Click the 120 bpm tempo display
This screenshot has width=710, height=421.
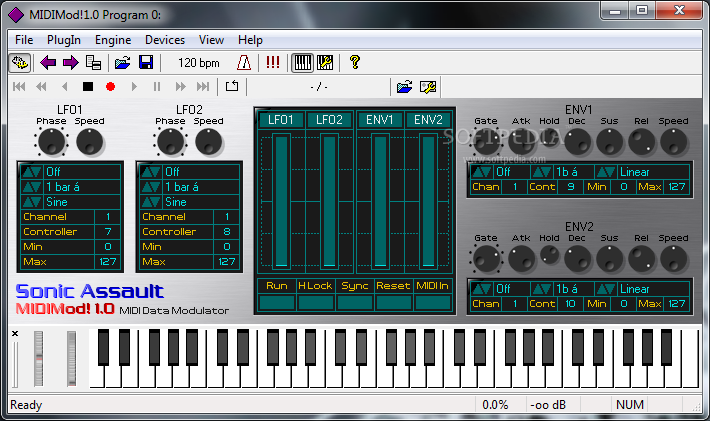coord(199,63)
